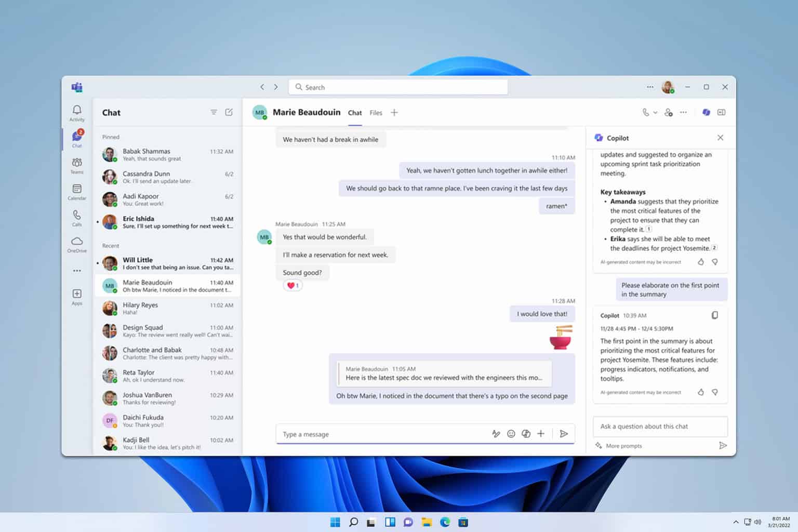Open more chat options ellipsis in header
This screenshot has width=798, height=532.
(x=683, y=112)
